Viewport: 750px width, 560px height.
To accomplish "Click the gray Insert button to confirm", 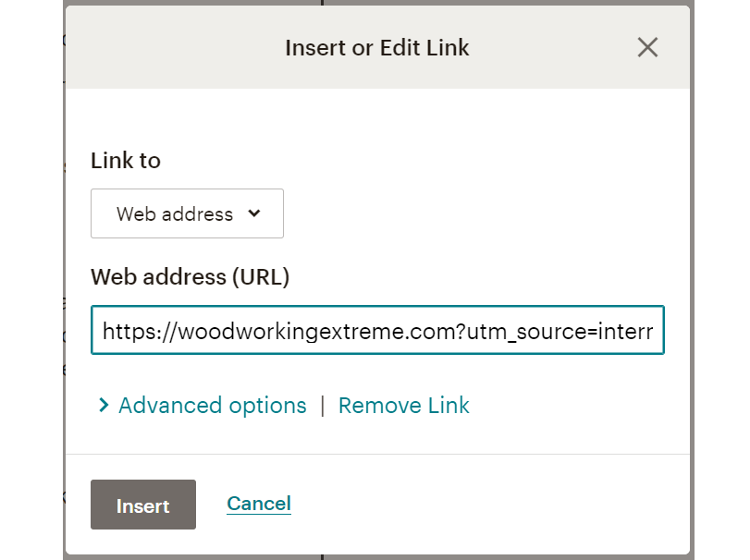I will tap(143, 505).
